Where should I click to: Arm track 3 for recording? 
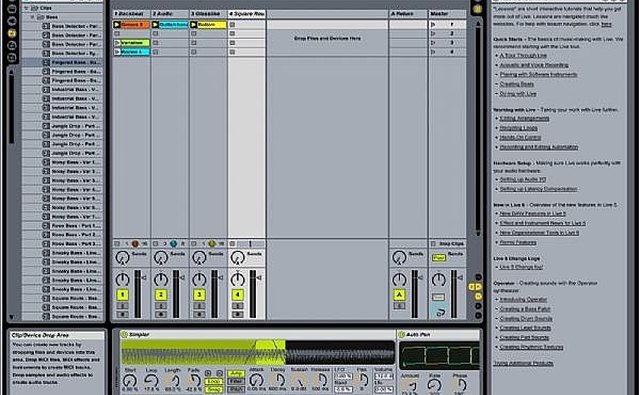coord(199,314)
